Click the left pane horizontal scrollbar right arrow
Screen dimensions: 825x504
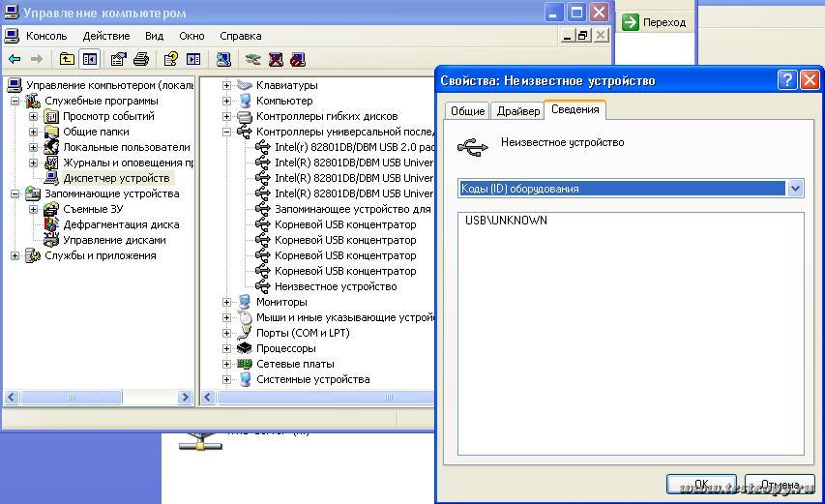188,398
